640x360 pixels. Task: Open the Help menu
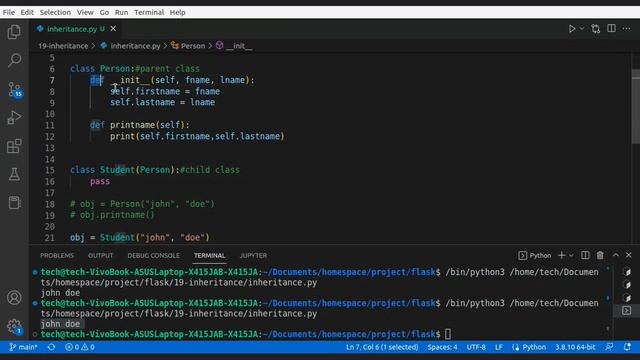178,12
